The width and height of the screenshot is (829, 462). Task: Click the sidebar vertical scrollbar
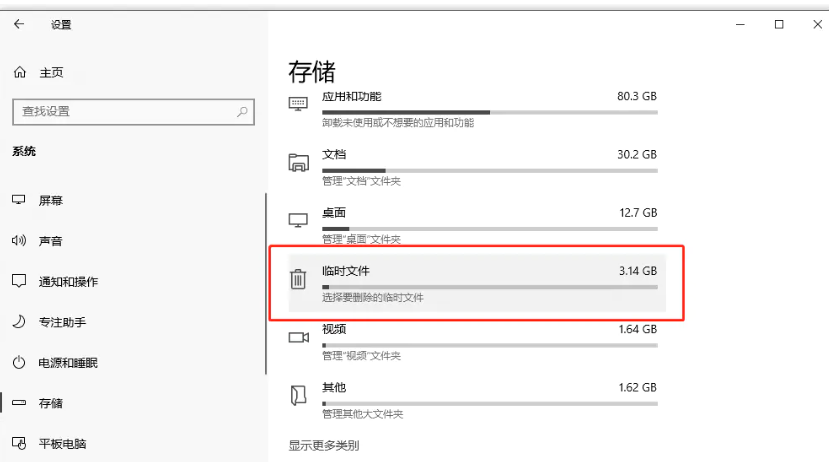266,284
